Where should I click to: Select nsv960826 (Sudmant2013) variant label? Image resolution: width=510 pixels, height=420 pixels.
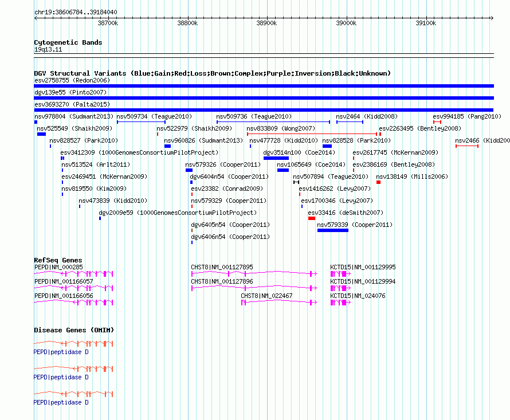[203, 140]
